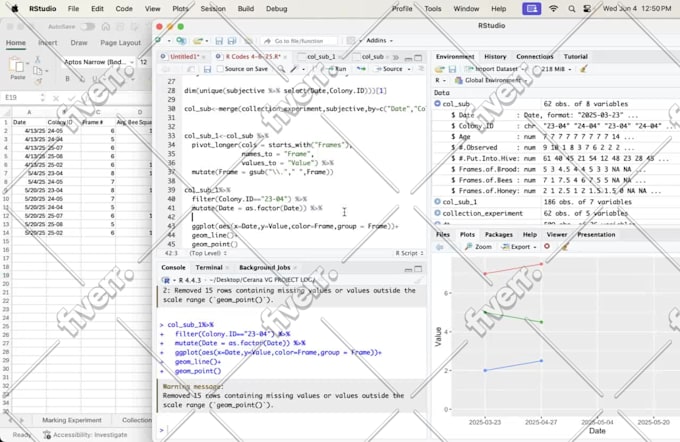Click the Home icon in Excel title bar
The height and width of the screenshot is (442, 680).
(x=105, y=26)
